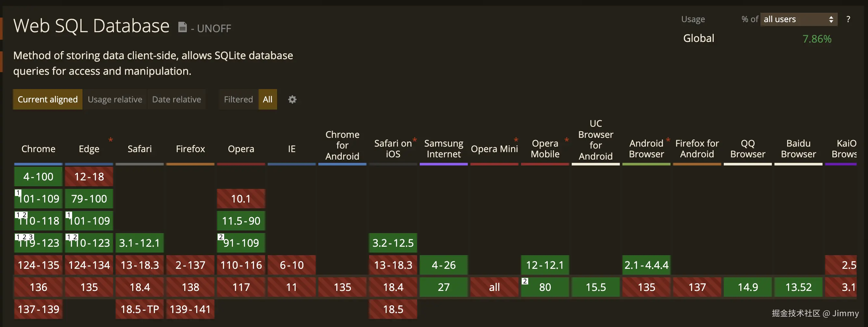Click the spec document icon beside Web SQL Database
The height and width of the screenshot is (327, 868).
click(182, 26)
